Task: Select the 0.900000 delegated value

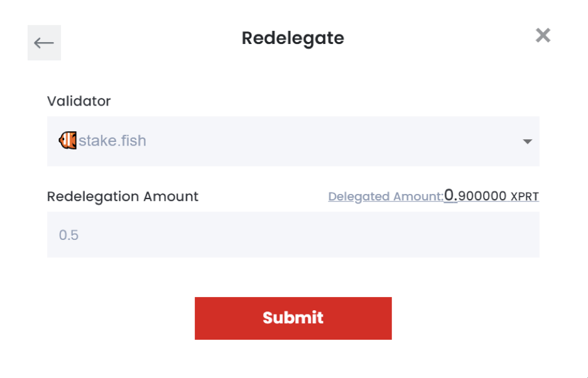Action: click(475, 195)
